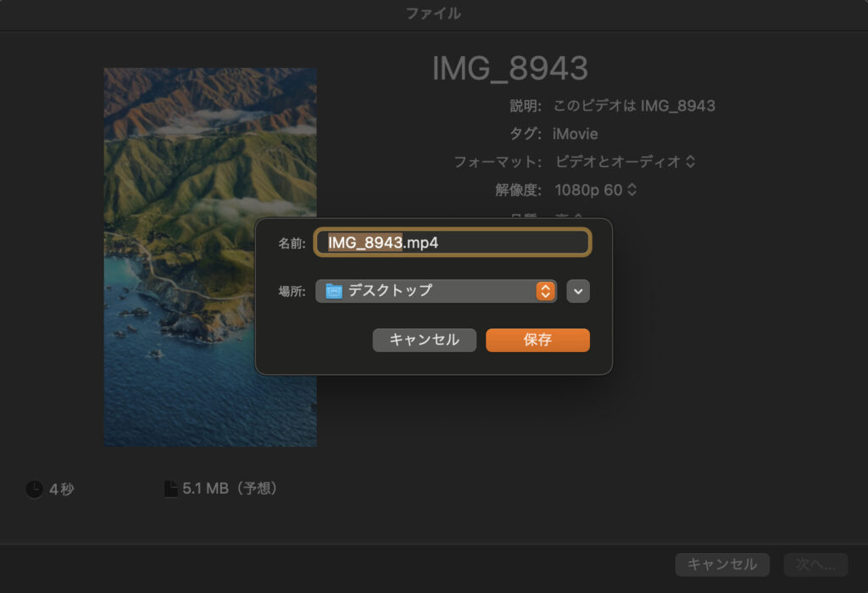Click the orange up-down arrows on location popup
This screenshot has height=593, width=868.
coord(545,291)
